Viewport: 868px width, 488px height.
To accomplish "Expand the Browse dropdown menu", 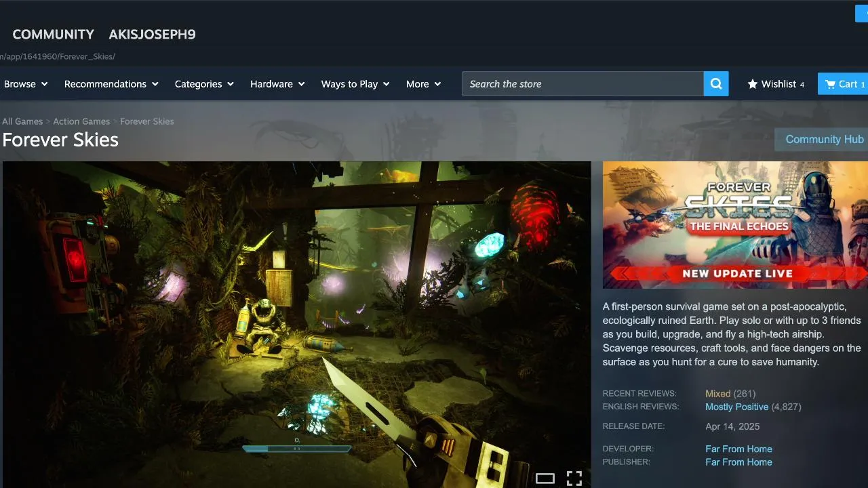I will pos(26,84).
